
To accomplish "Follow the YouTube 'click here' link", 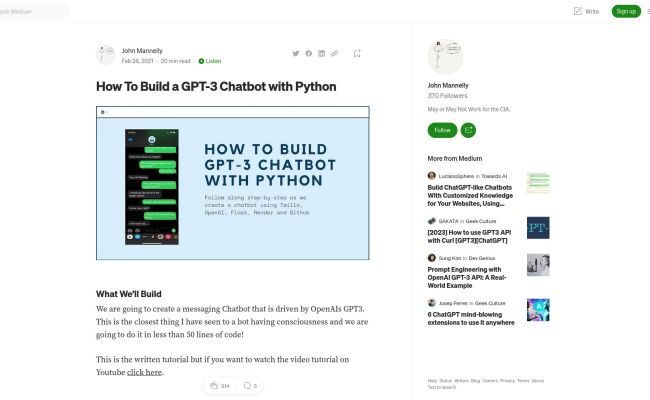I will (x=144, y=372).
